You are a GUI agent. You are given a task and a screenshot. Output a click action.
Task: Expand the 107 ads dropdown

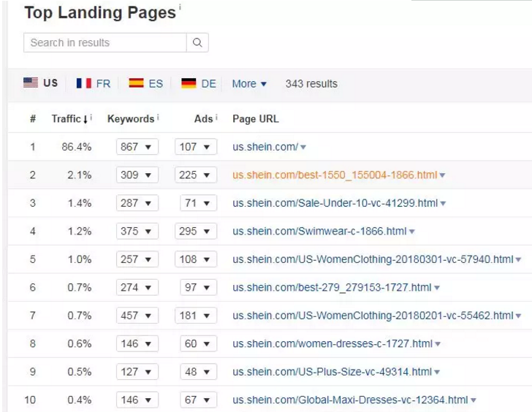[196, 147]
